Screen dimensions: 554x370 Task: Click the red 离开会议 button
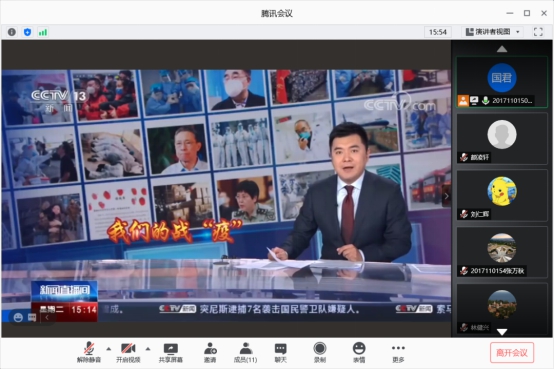point(512,353)
